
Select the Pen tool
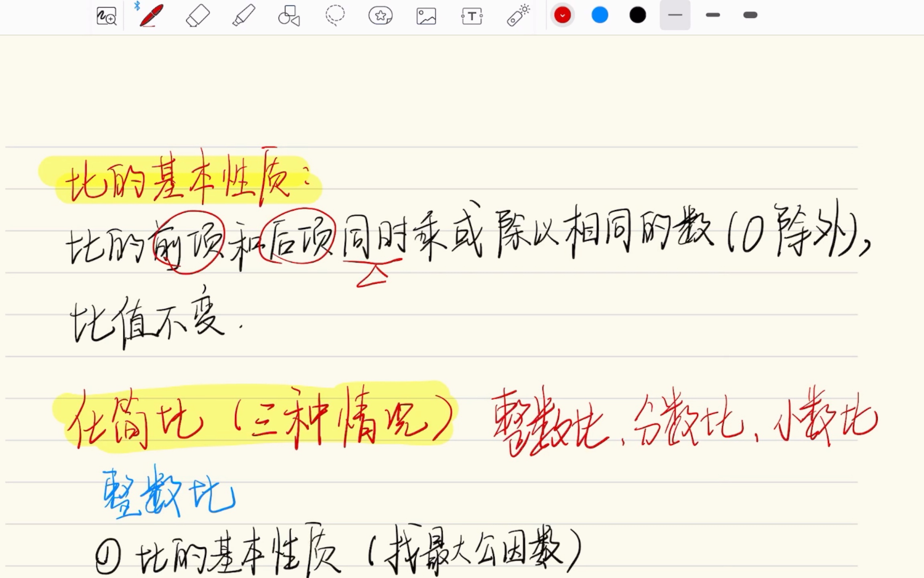pyautogui.click(x=151, y=15)
